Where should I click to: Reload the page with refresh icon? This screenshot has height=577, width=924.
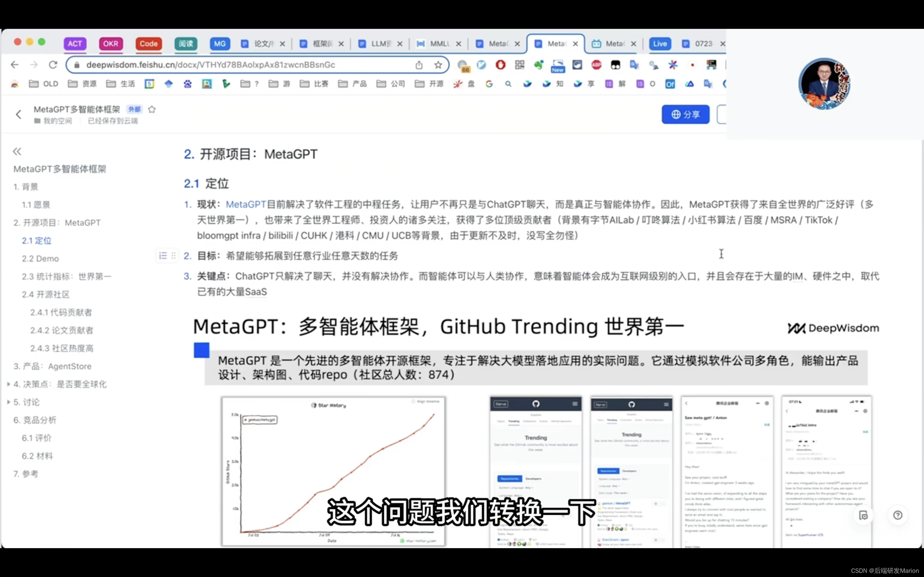pyautogui.click(x=53, y=65)
